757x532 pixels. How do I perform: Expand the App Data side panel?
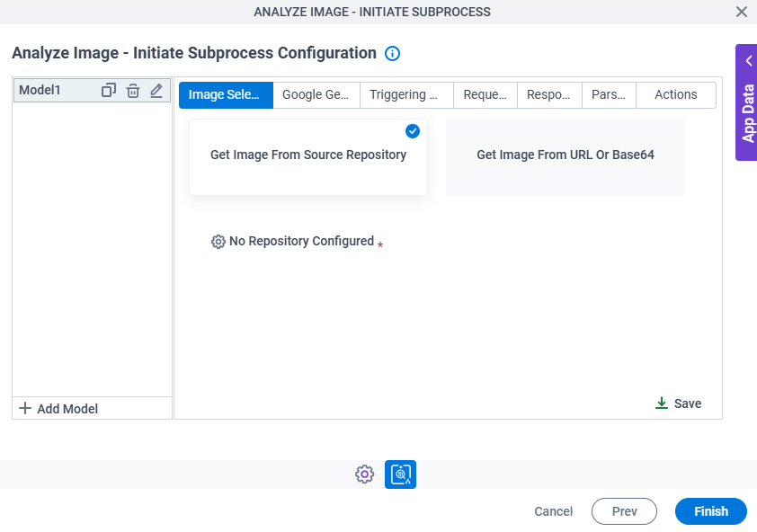pos(749,61)
